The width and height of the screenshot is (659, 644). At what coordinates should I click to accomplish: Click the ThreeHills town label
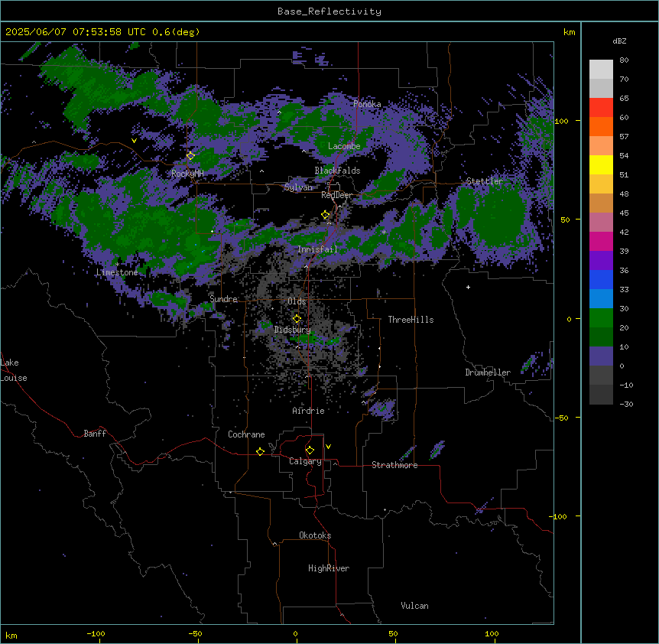(x=411, y=320)
